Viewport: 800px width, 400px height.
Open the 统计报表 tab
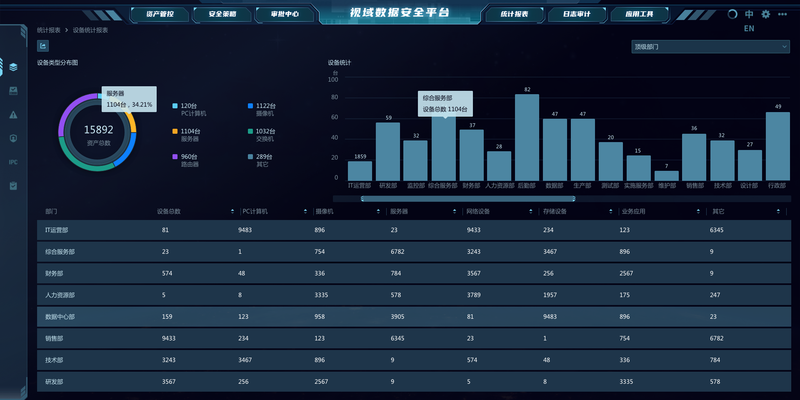tap(514, 14)
